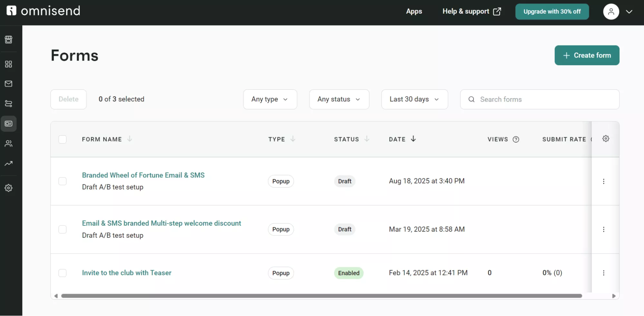This screenshot has height=316, width=644.
Task: Click Draft badge for Multi-step welcome discount
Action: point(345,229)
